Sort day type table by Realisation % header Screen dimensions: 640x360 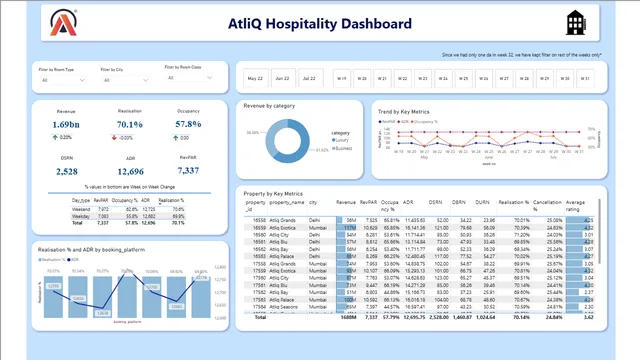coord(171,200)
